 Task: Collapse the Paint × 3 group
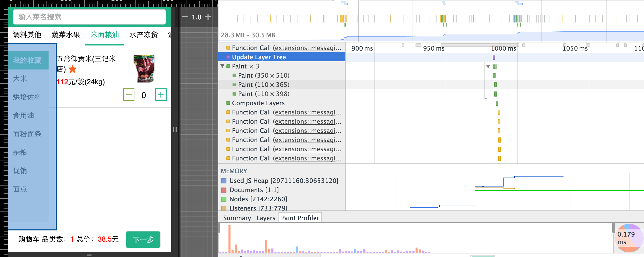pyautogui.click(x=222, y=66)
